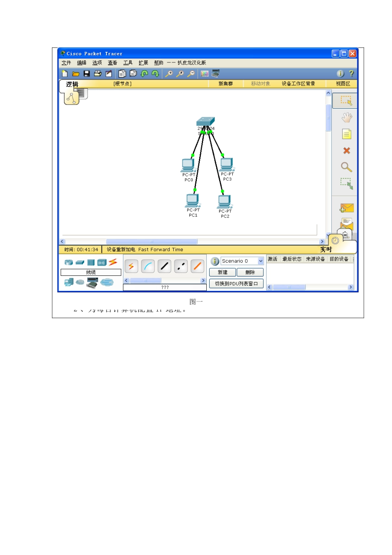
Task: Pick the console cable connection
Action: [148, 266]
